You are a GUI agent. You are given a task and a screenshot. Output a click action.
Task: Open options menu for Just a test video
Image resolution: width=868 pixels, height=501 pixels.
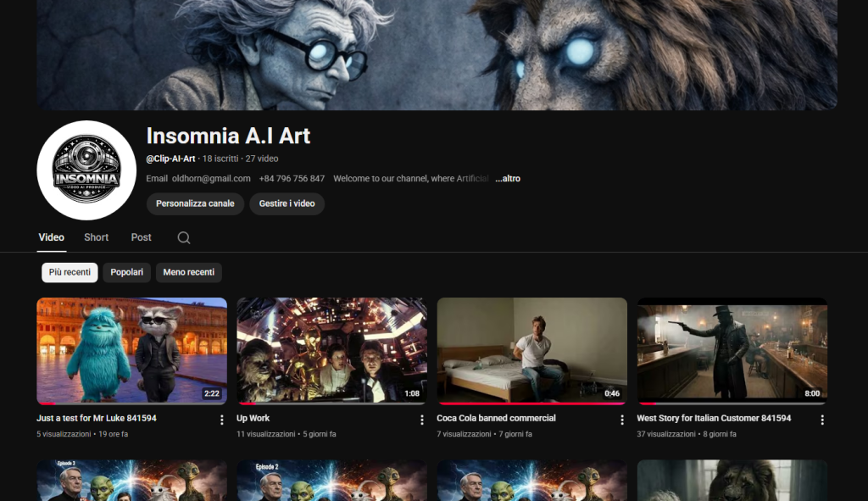[x=222, y=420]
